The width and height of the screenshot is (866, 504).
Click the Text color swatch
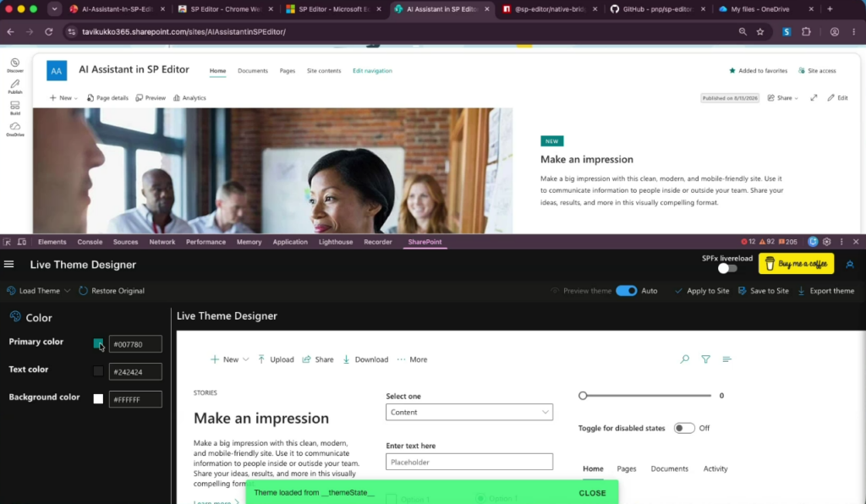[98, 371]
